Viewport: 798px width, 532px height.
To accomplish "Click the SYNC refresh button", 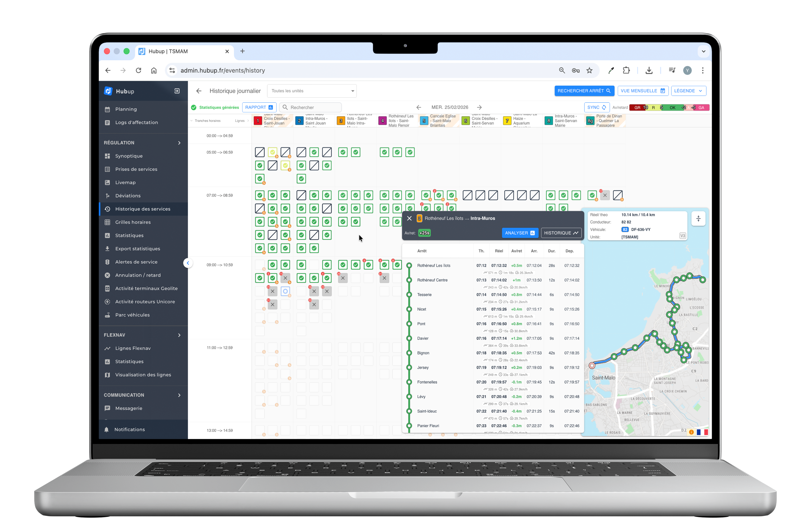I will click(596, 108).
